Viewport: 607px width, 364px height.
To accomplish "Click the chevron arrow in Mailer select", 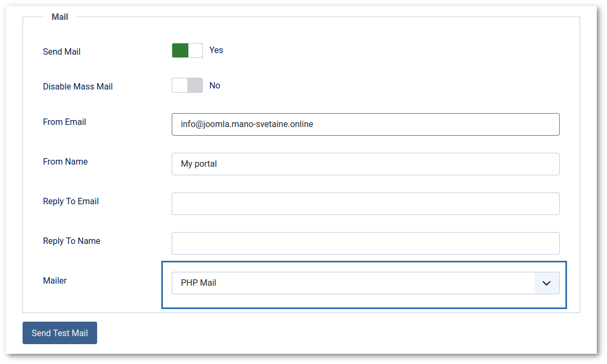I will (546, 283).
